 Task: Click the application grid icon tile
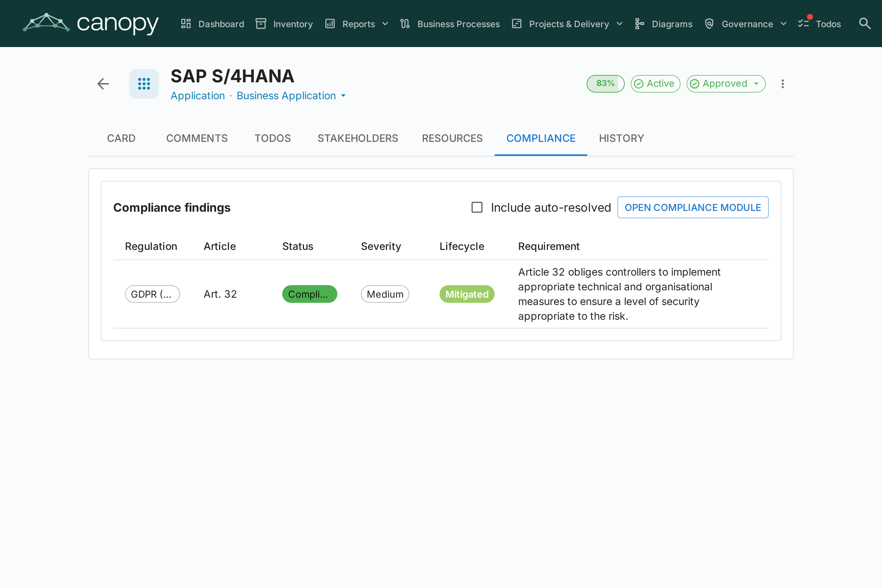(x=144, y=84)
